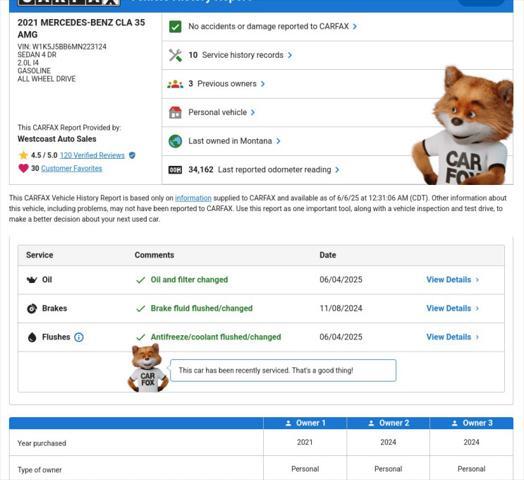Click the personal vehicle house icon
This screenshot has width=524, height=480.
coord(175,113)
